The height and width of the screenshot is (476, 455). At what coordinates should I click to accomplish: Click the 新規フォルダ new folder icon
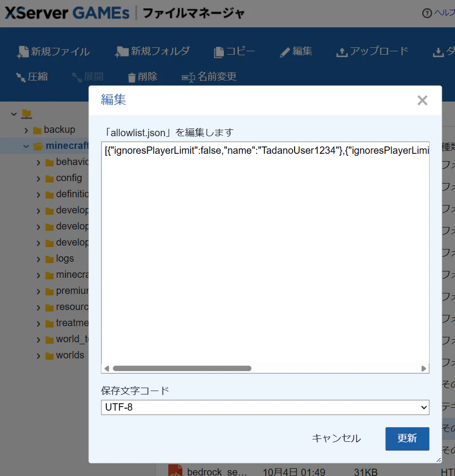(x=121, y=52)
